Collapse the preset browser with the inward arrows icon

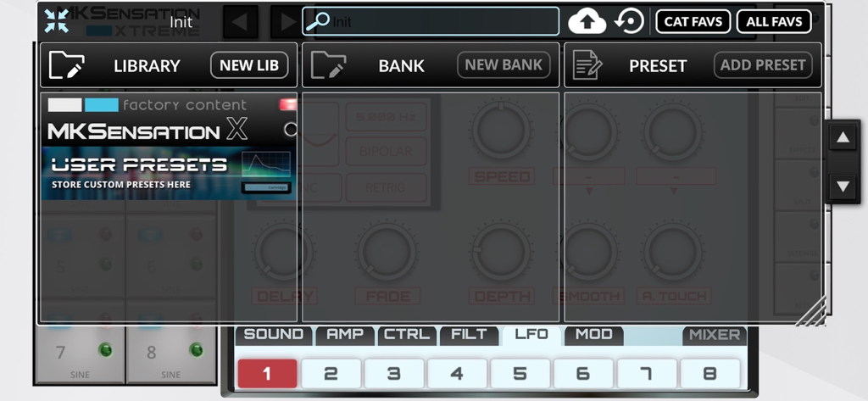(57, 21)
